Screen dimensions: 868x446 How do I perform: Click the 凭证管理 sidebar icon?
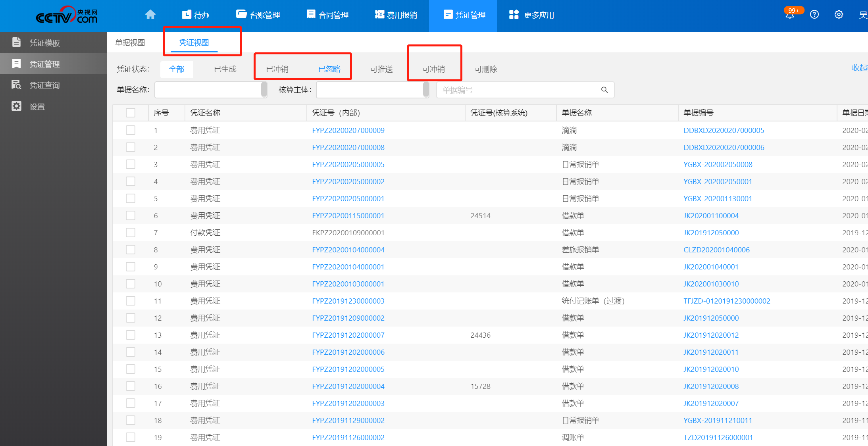[x=16, y=63]
